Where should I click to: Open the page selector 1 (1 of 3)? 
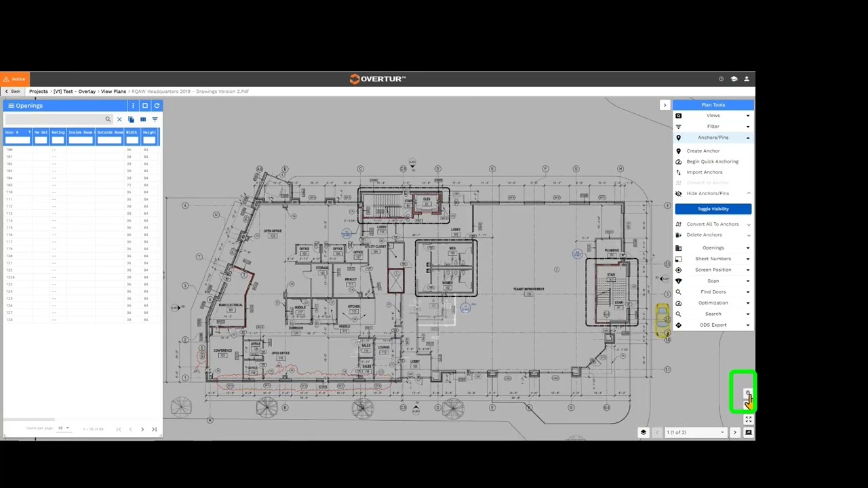pos(695,432)
